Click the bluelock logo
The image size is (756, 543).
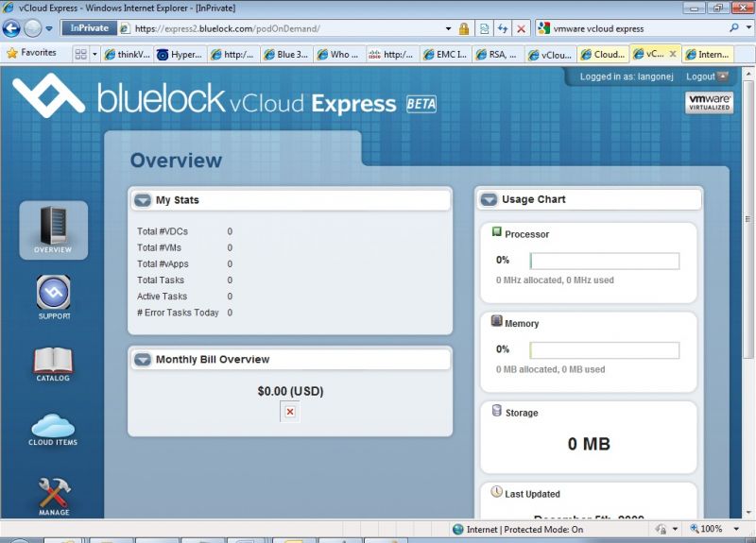pyautogui.click(x=48, y=95)
